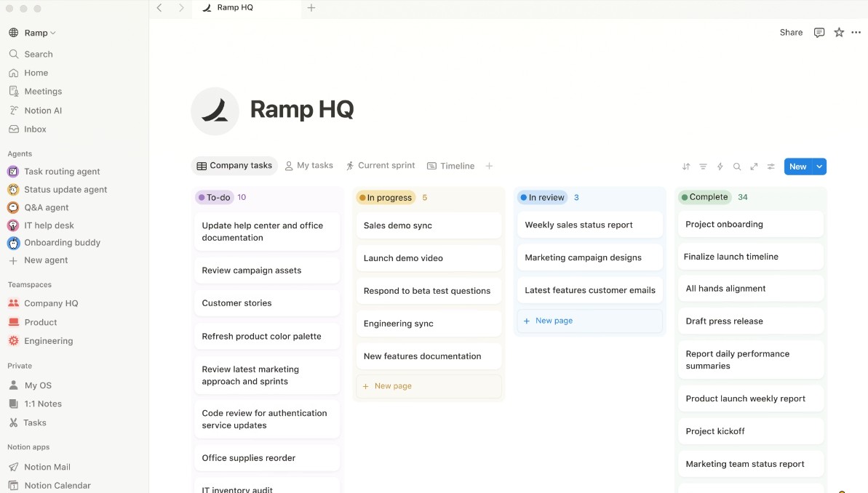
Task: Open the database as full page
Action: click(x=754, y=167)
